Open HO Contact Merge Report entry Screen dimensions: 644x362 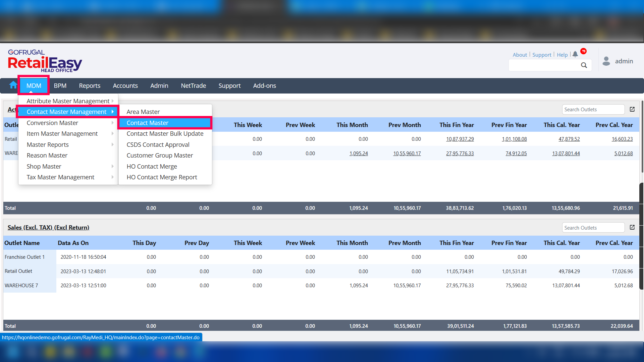tap(162, 177)
